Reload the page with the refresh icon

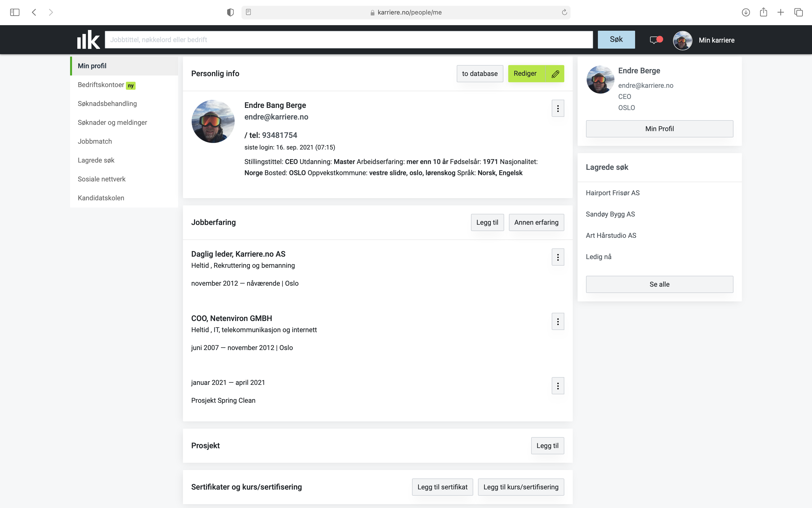point(564,12)
